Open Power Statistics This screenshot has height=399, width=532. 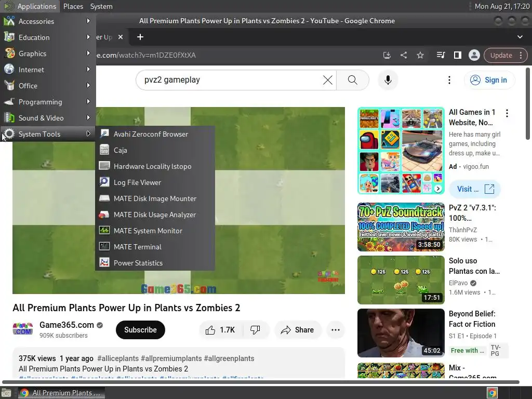pos(155,263)
